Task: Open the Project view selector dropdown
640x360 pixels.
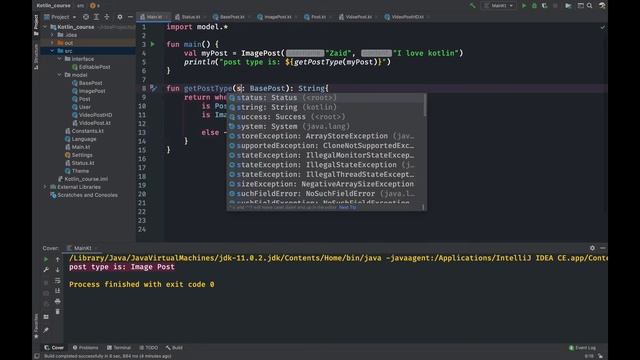Action: click(60, 17)
